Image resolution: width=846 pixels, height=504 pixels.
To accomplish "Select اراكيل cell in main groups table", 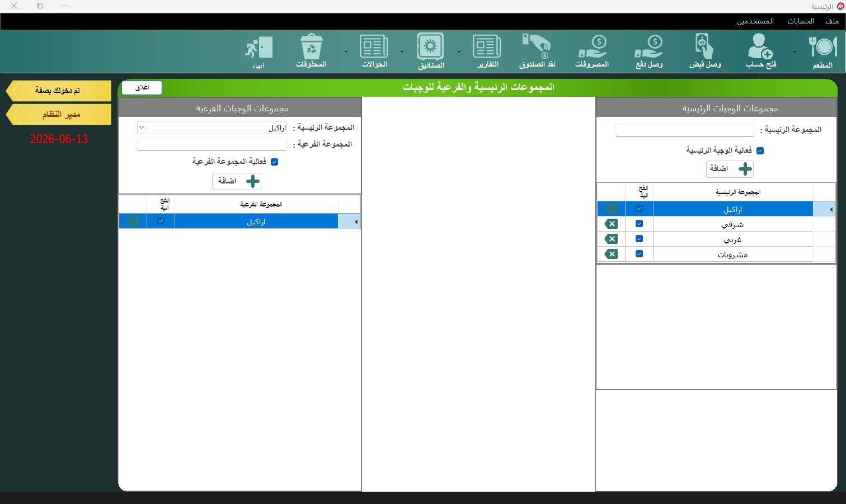I will click(733, 209).
